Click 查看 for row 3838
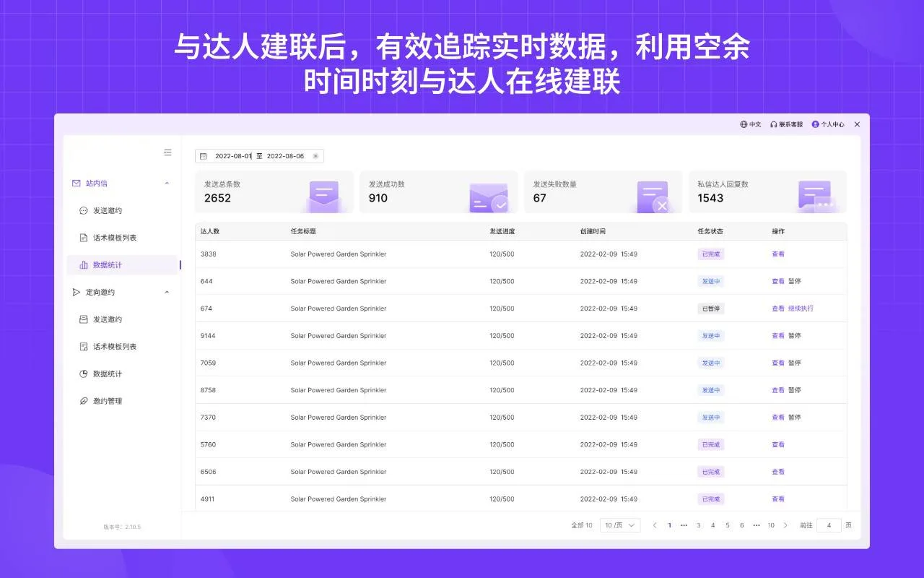Image resolution: width=924 pixels, height=578 pixels. pyautogui.click(x=778, y=254)
